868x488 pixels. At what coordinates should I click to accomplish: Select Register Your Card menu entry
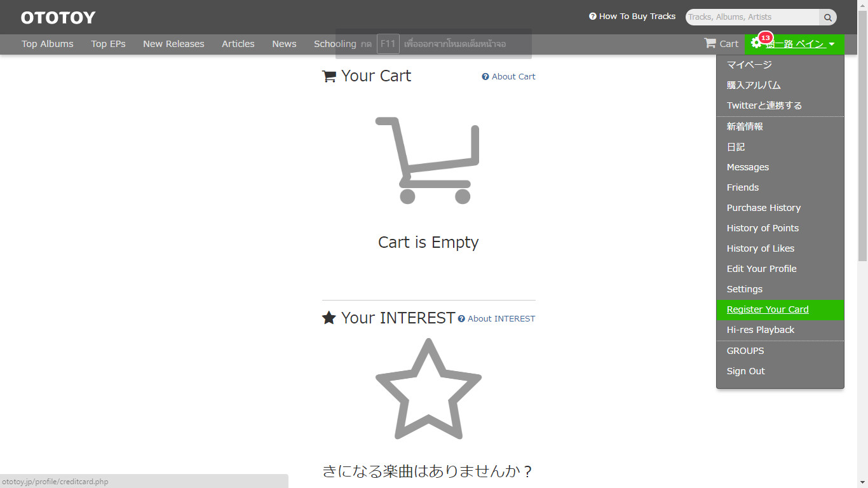(768, 309)
